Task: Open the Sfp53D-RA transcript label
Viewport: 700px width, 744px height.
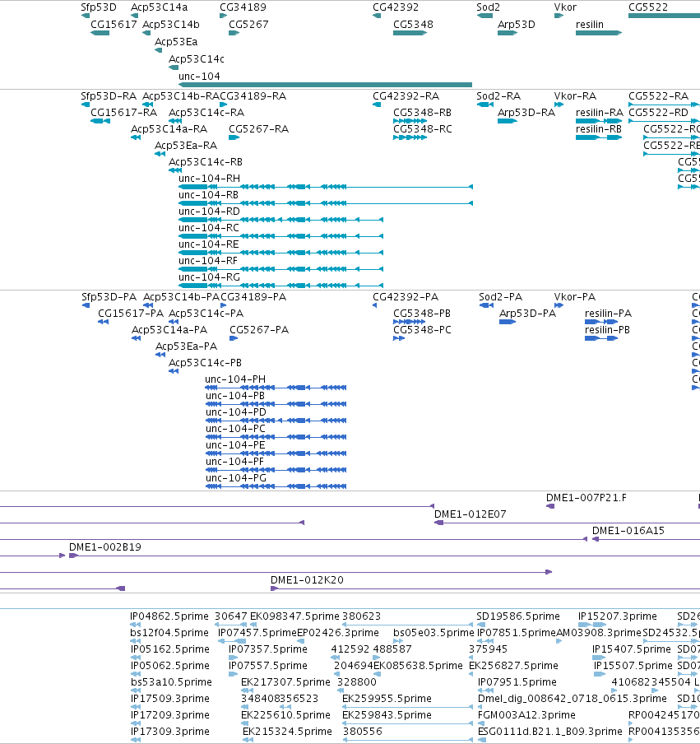Action: [x=109, y=95]
